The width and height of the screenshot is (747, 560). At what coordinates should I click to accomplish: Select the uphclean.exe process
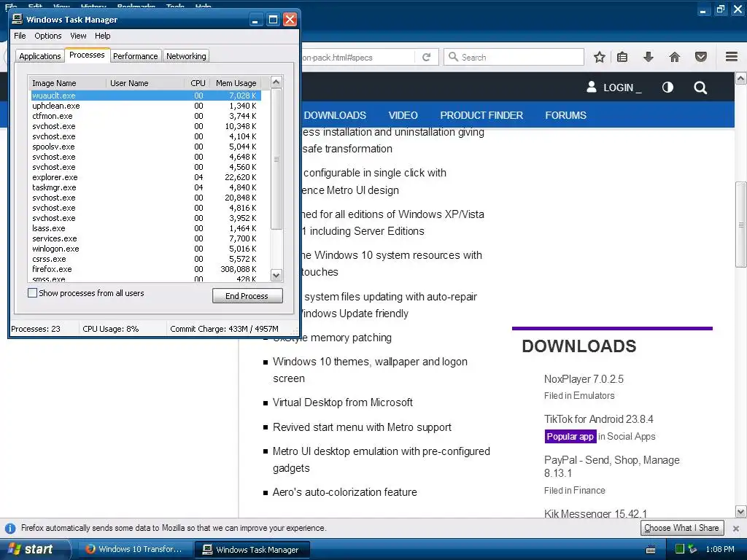coord(146,106)
